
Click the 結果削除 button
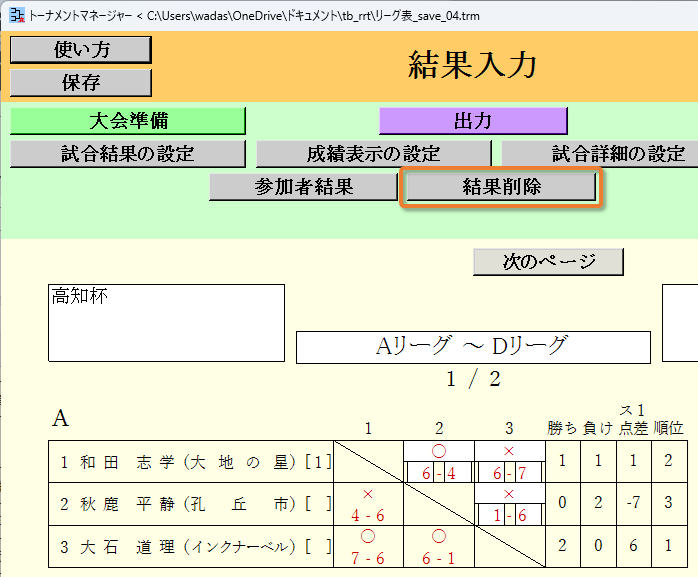501,187
